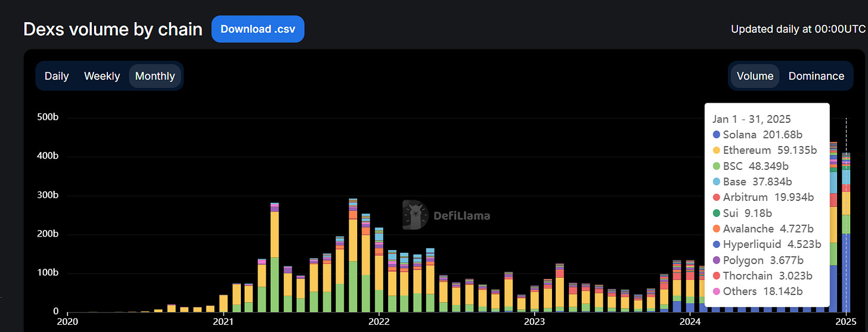
Task: Show the Volume chart mode
Action: tap(755, 76)
